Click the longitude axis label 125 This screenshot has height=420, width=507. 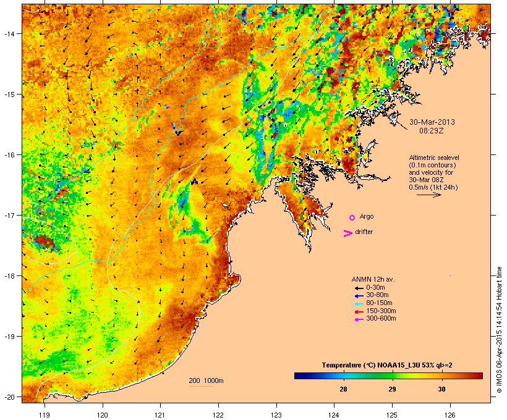[392, 415]
